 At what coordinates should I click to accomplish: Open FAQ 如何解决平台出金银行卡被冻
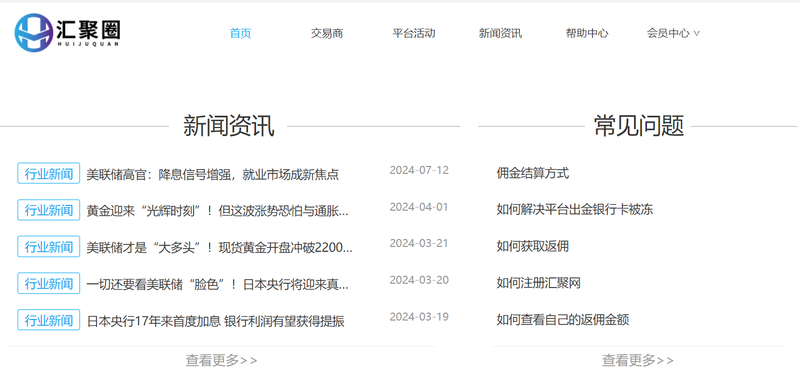click(575, 210)
